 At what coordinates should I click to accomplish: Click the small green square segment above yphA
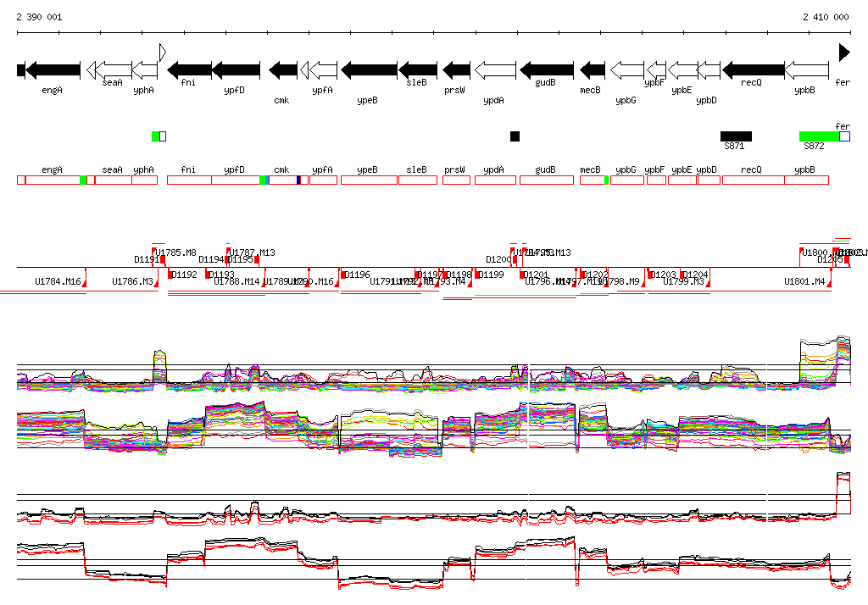click(156, 136)
